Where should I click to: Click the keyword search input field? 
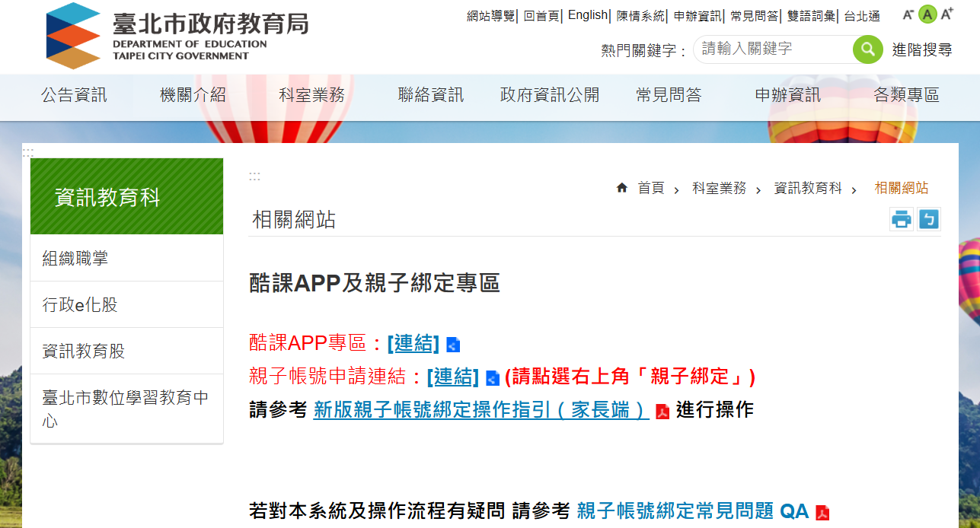pyautogui.click(x=773, y=49)
